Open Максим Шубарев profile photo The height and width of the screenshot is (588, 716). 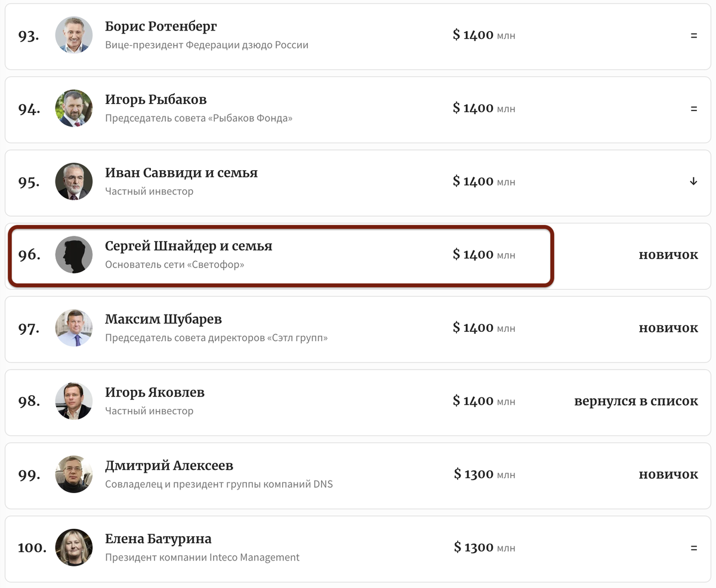click(74, 328)
